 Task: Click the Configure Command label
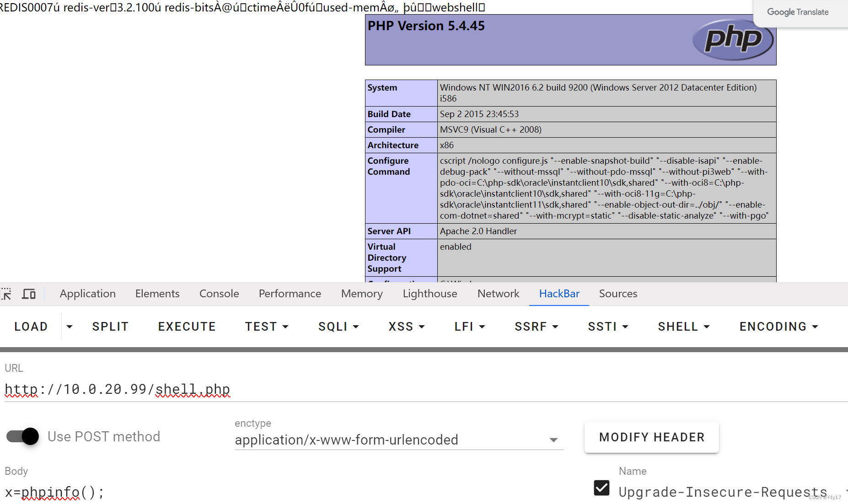tap(389, 166)
